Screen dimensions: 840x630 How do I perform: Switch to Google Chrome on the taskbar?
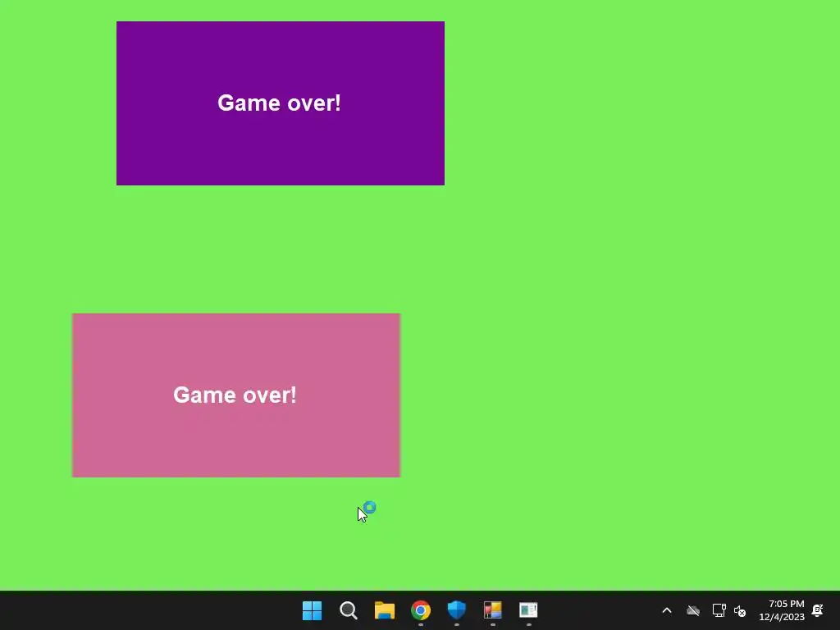pos(421,610)
